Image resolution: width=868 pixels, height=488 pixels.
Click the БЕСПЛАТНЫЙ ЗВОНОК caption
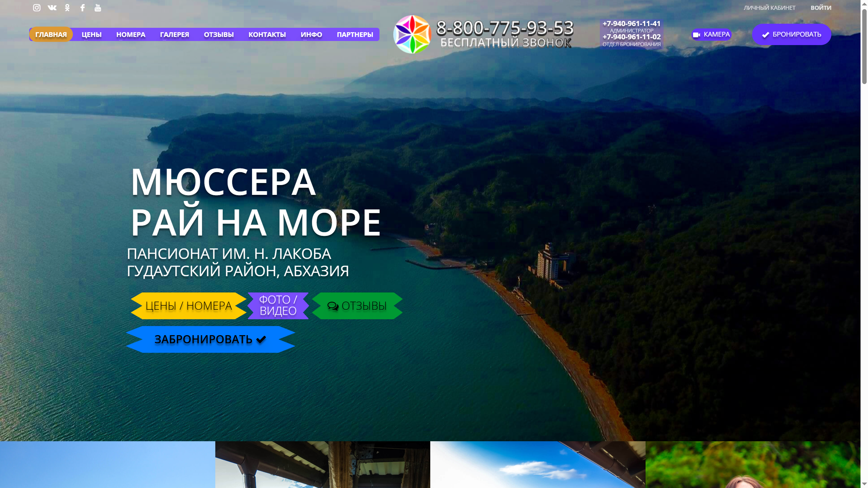(506, 43)
